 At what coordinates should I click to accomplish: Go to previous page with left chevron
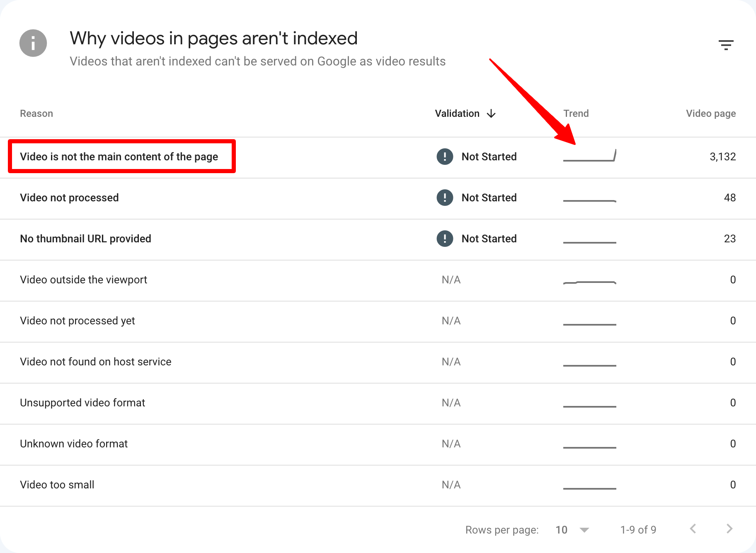tap(693, 529)
